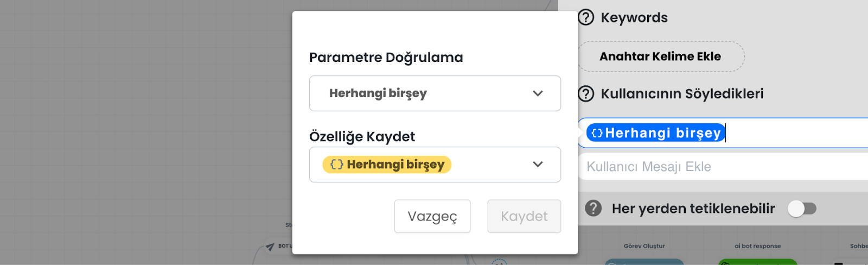
Task: Click the Görev Oluştur node label
Action: (x=644, y=246)
